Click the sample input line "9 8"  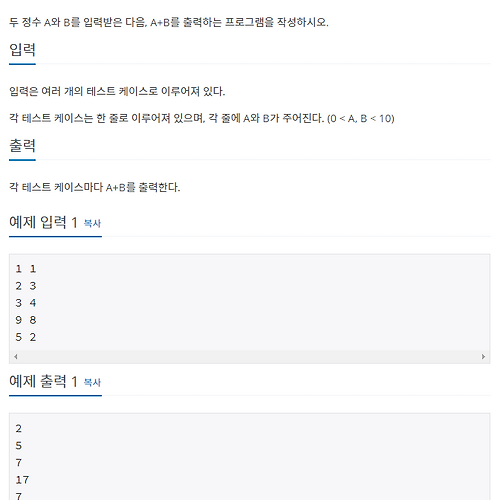click(26, 320)
